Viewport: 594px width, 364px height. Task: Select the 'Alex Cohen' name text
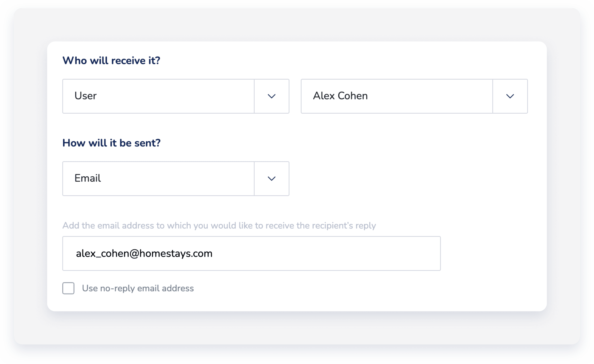[x=340, y=96]
